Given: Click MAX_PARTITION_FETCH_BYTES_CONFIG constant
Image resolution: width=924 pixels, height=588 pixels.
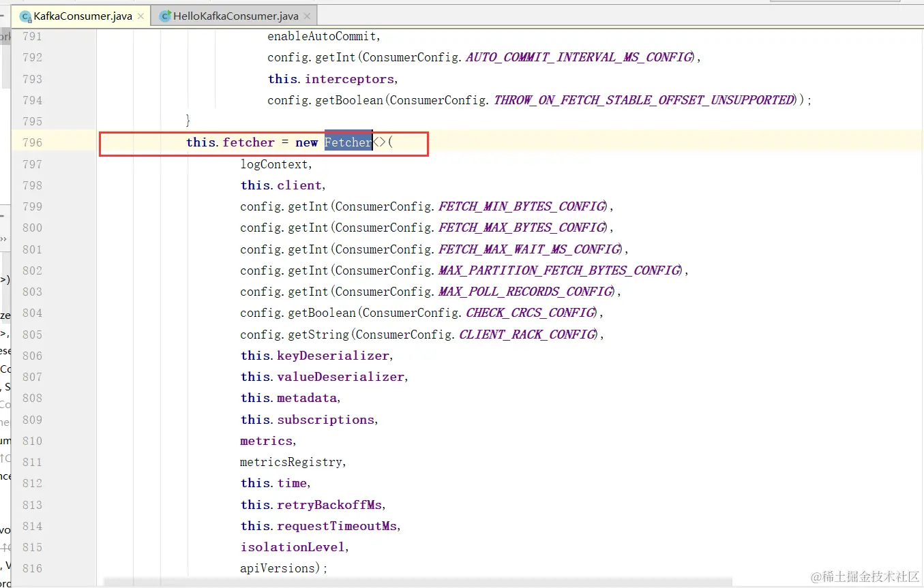Looking at the screenshot, I should pos(559,270).
